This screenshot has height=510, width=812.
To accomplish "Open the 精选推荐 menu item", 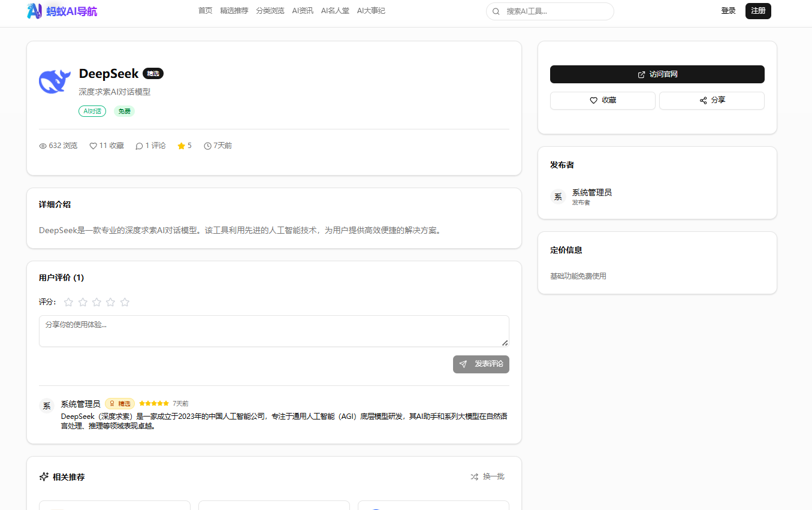I will tap(234, 10).
